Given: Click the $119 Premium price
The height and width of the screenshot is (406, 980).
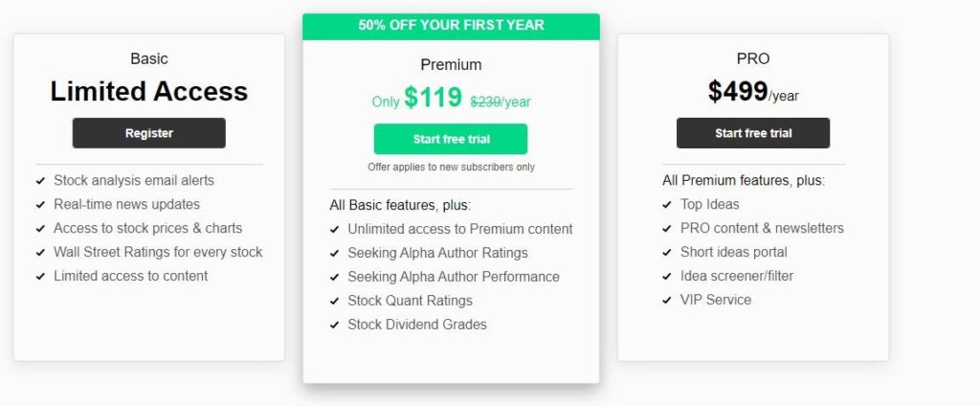Looking at the screenshot, I should pyautogui.click(x=433, y=98).
